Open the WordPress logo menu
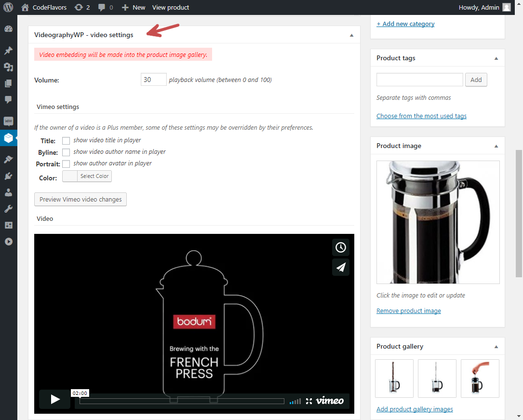 [8, 7]
